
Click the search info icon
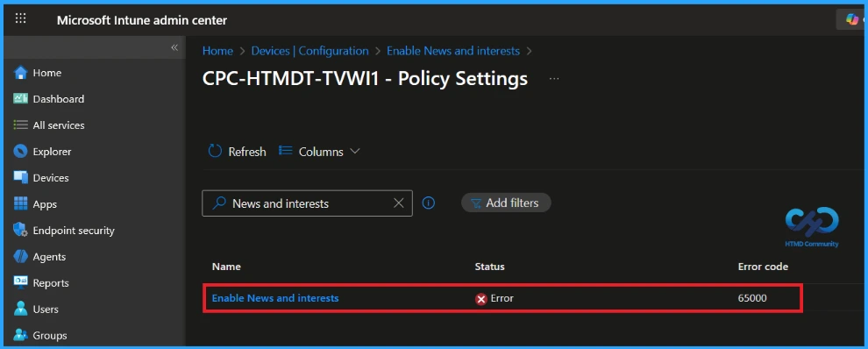(429, 203)
